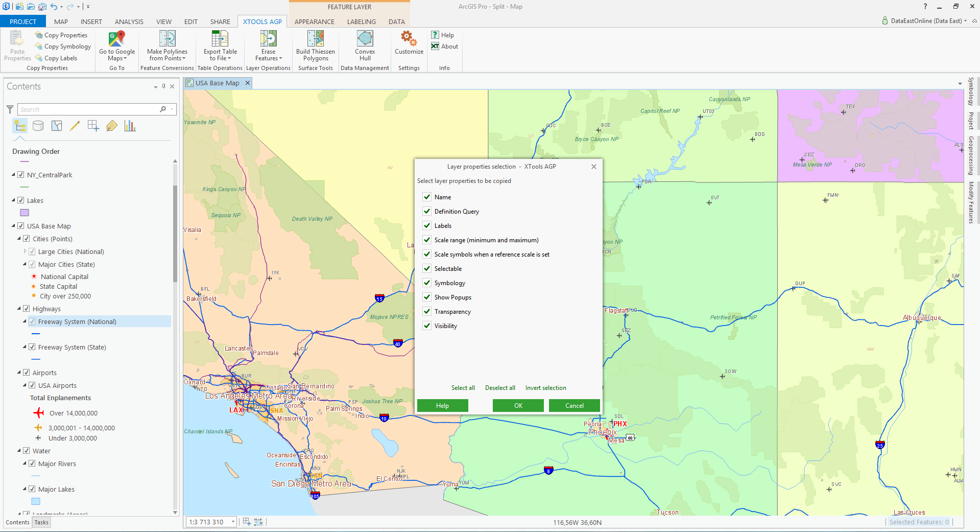Collapse the Water group
The height and width of the screenshot is (532, 980).
click(x=19, y=451)
